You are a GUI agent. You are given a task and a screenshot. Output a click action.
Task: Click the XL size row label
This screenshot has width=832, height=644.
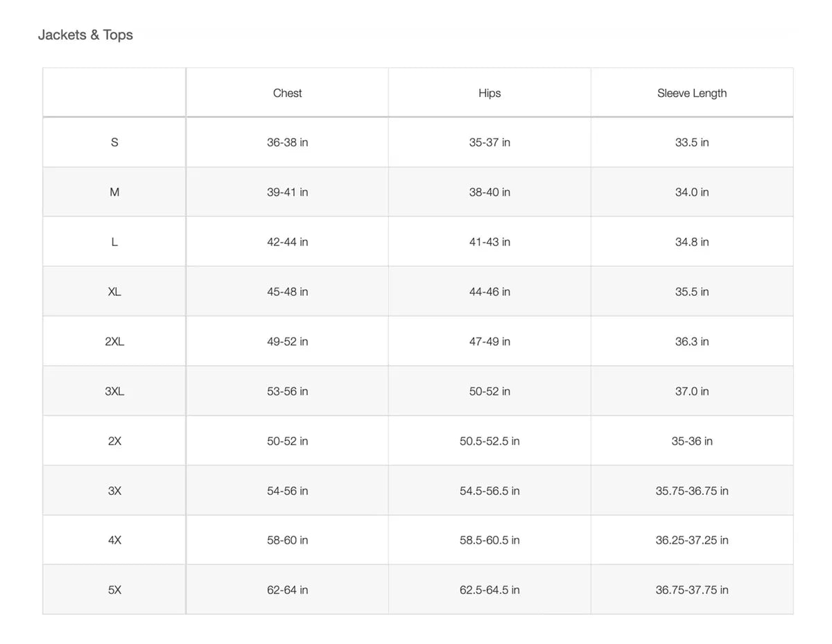[x=114, y=292]
